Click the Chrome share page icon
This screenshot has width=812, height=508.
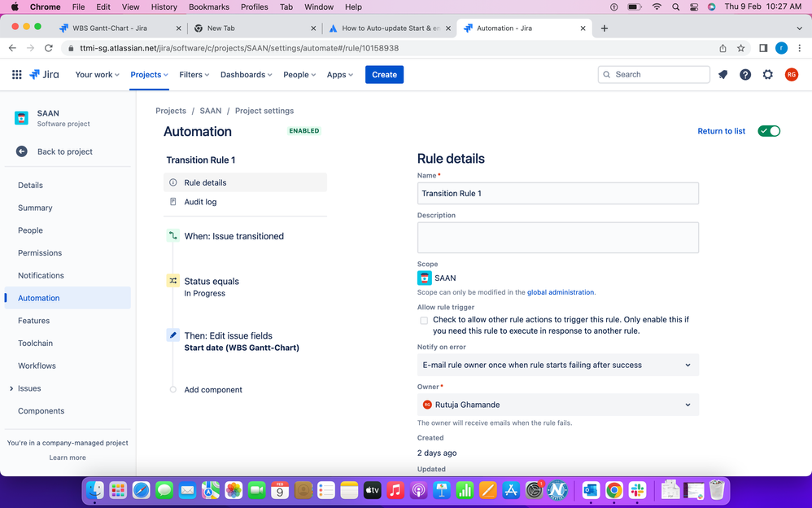723,48
